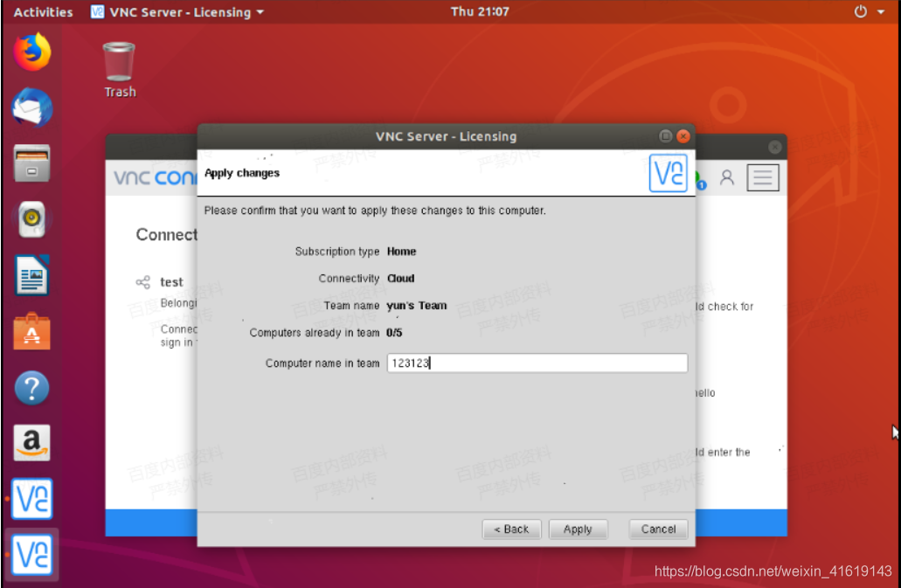Open Firefox from the dock
Screen dimensions: 901x588
[32, 52]
